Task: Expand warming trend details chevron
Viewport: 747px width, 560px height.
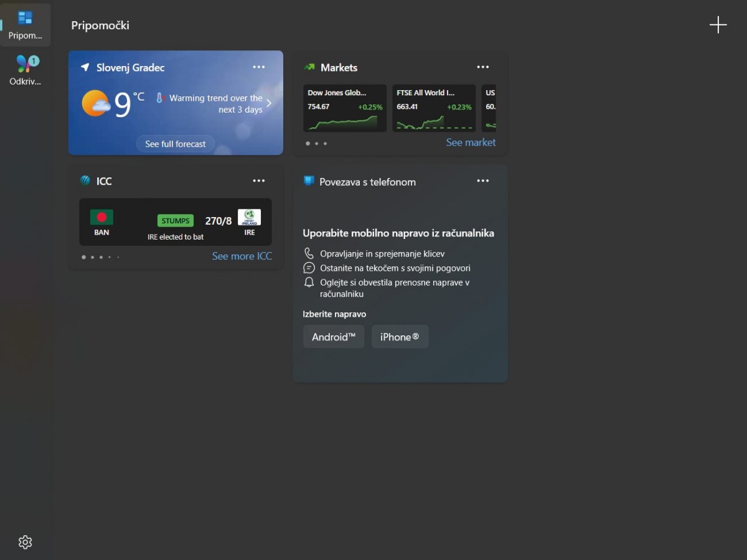Action: 269,103
